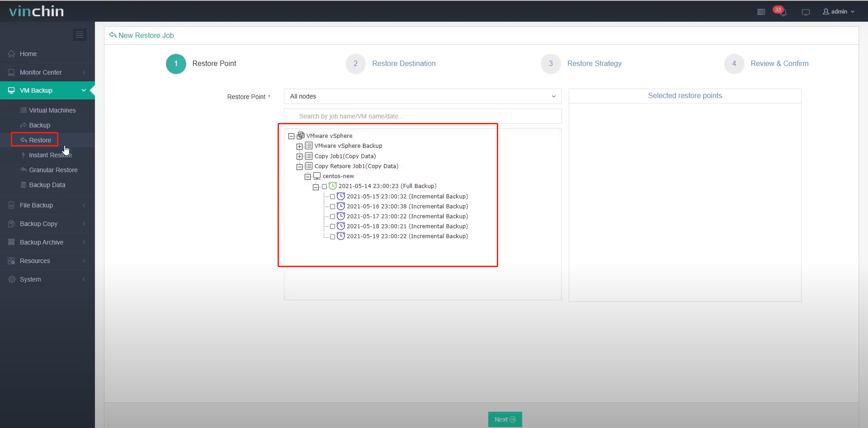Click the Selected restore points header
Screen dimensions: 868x428
[685, 96]
